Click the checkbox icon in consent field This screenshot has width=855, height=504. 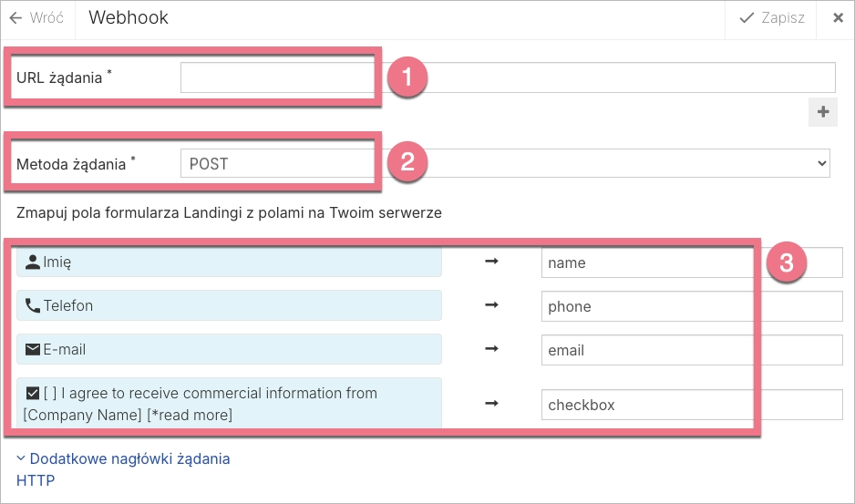[x=33, y=394]
